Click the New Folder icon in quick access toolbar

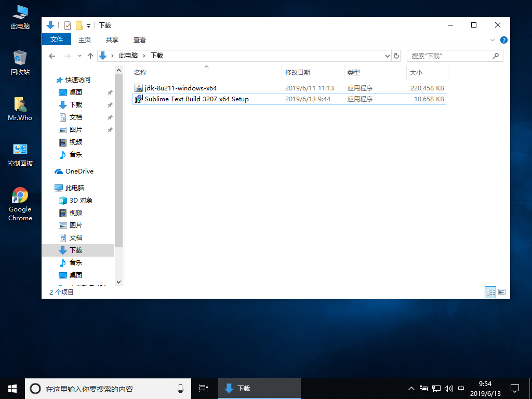[x=79, y=25]
